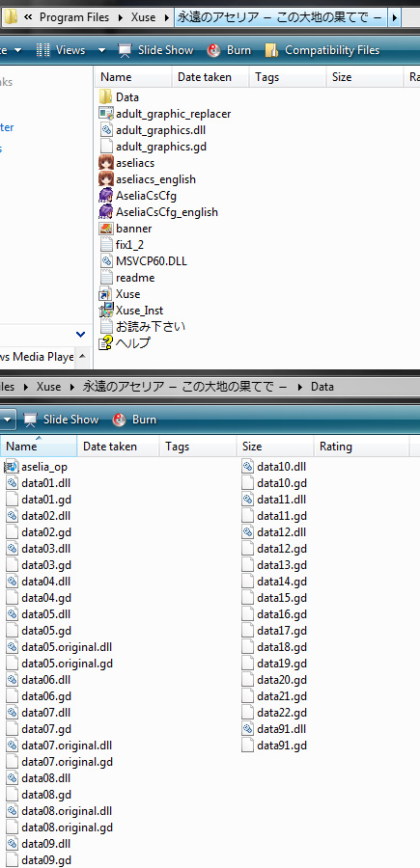This screenshot has width=420, height=868.
Task: Expand arrow after Xuse in upper address bar
Action: click(167, 17)
